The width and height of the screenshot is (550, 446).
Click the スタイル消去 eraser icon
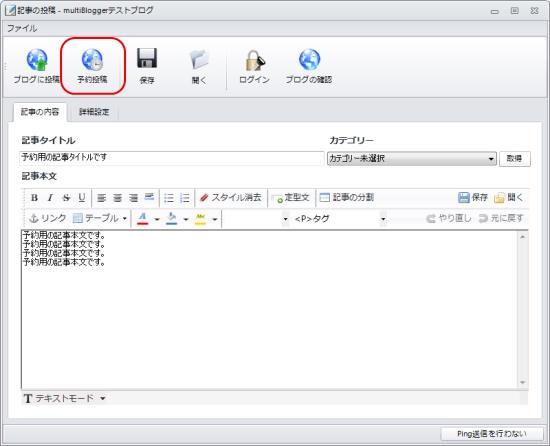tap(204, 198)
